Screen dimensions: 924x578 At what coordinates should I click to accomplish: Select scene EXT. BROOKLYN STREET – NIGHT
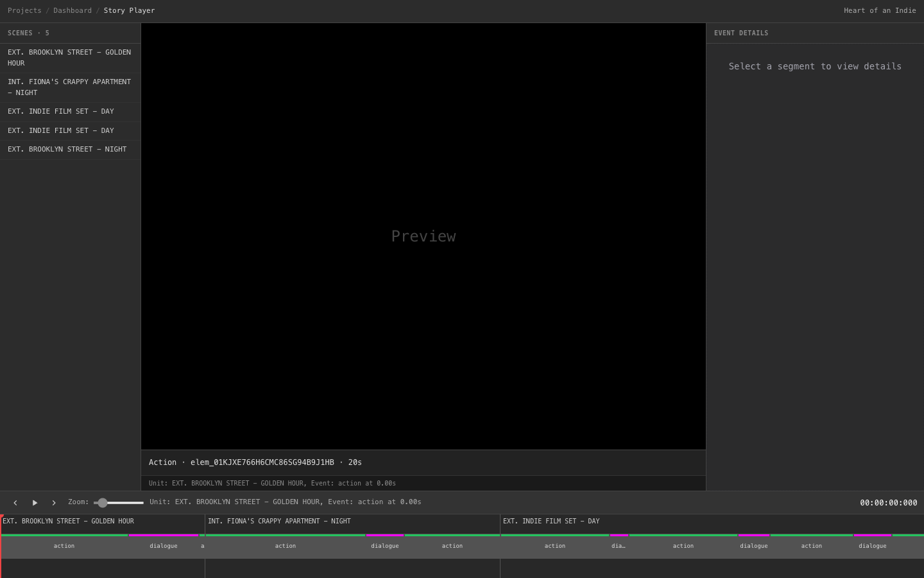coord(67,149)
